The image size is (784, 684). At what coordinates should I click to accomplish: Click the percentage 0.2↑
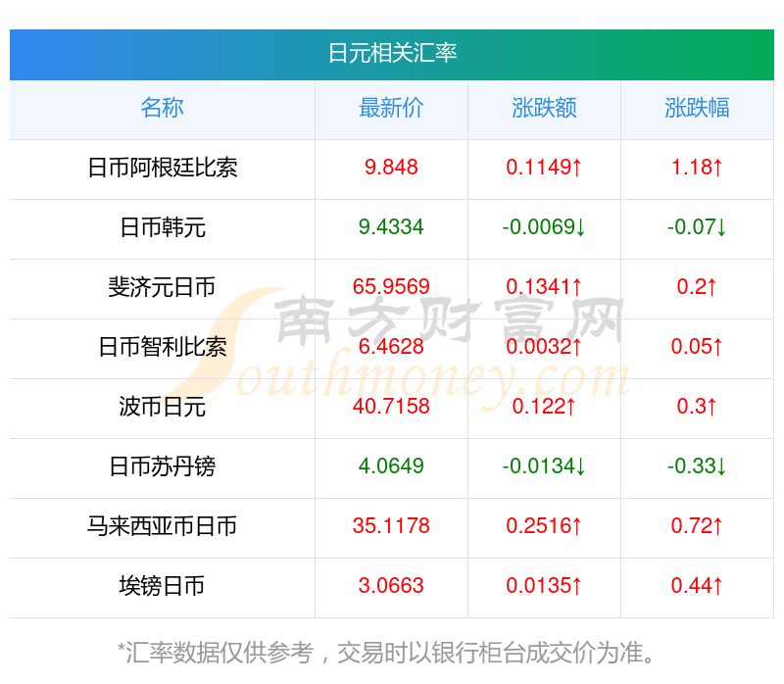click(x=697, y=286)
